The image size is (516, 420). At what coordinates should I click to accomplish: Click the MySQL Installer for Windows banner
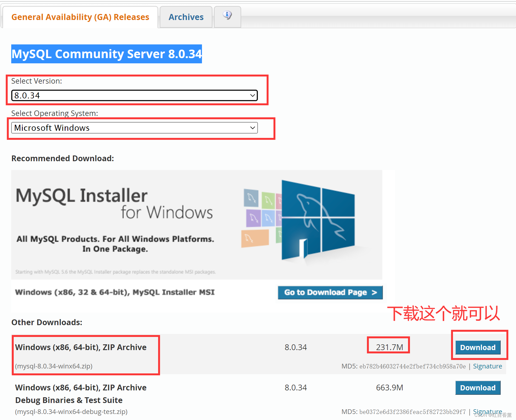(x=197, y=225)
